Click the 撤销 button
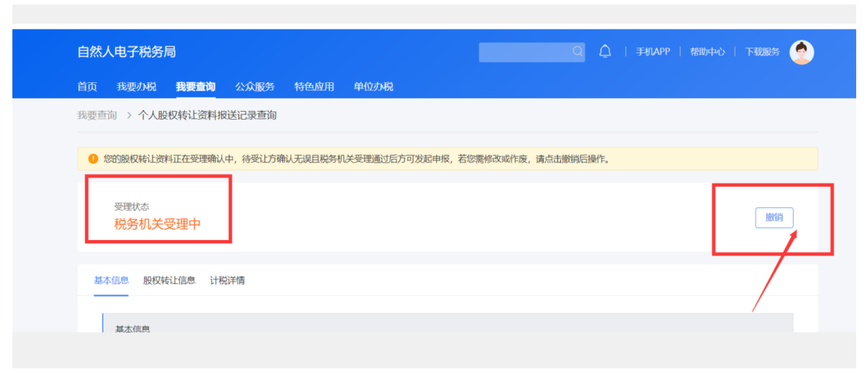 point(774,217)
